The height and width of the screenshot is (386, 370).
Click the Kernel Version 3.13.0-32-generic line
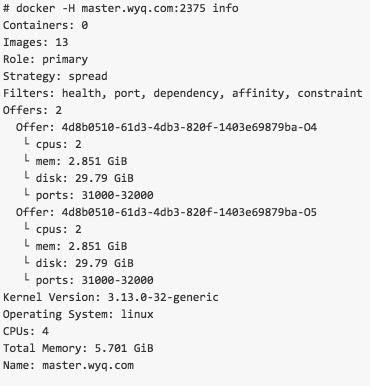click(x=111, y=297)
